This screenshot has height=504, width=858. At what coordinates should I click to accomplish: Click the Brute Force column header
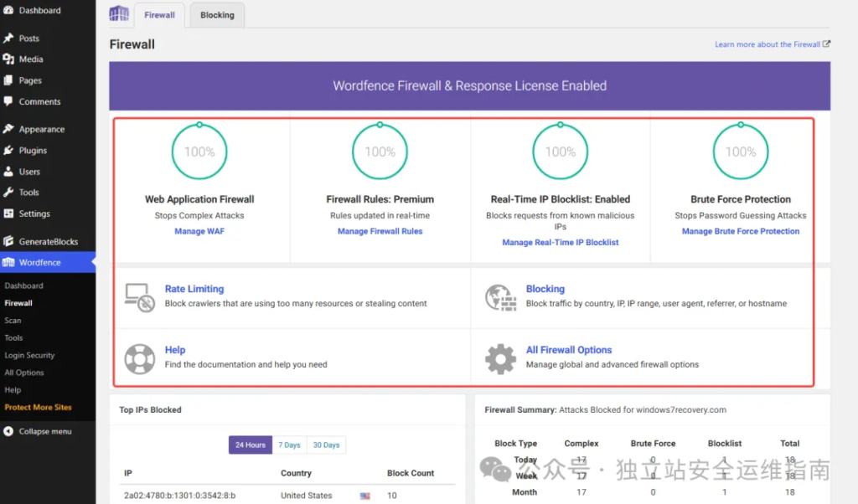[653, 444]
